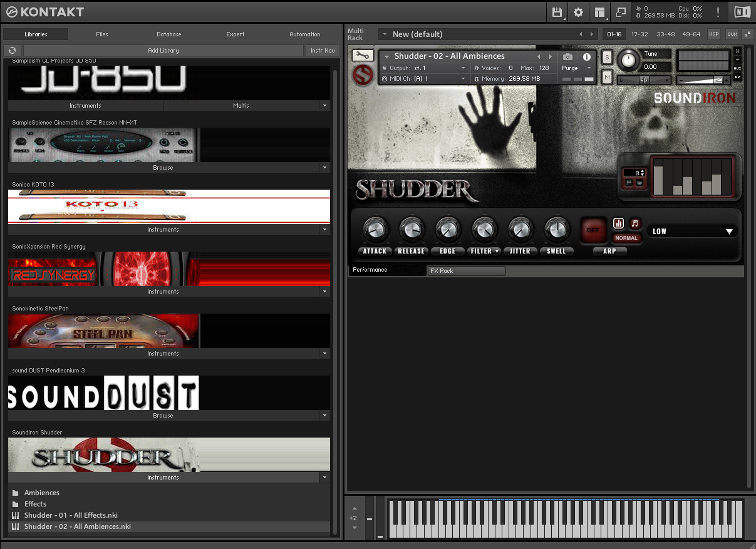Click the Add Library button
Image resolution: width=756 pixels, height=549 pixels.
coord(163,50)
